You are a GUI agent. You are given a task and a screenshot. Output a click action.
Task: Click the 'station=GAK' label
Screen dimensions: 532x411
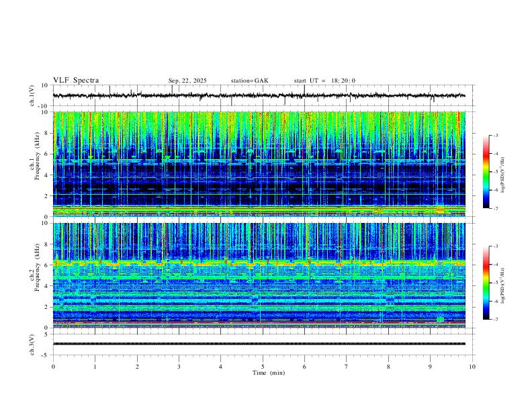249,81
